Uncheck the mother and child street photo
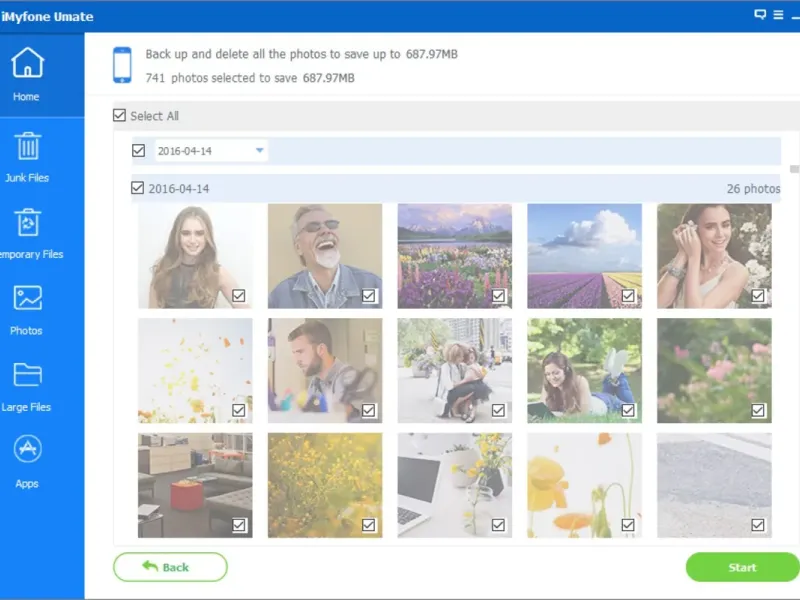Screen dimensions: 800x600 (498, 410)
